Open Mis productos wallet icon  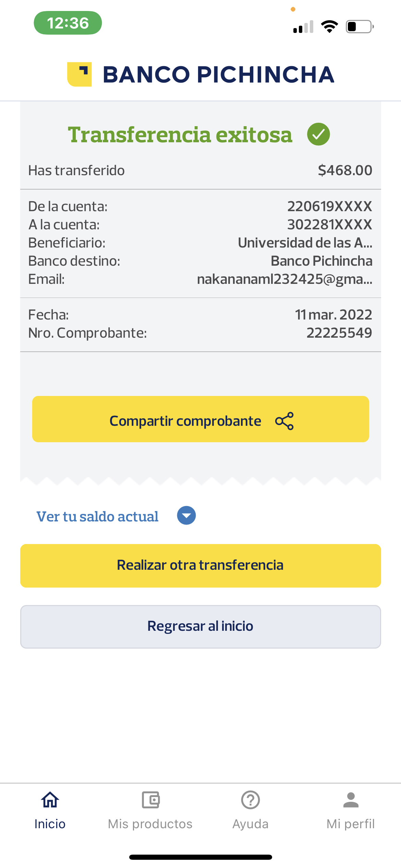click(x=150, y=800)
